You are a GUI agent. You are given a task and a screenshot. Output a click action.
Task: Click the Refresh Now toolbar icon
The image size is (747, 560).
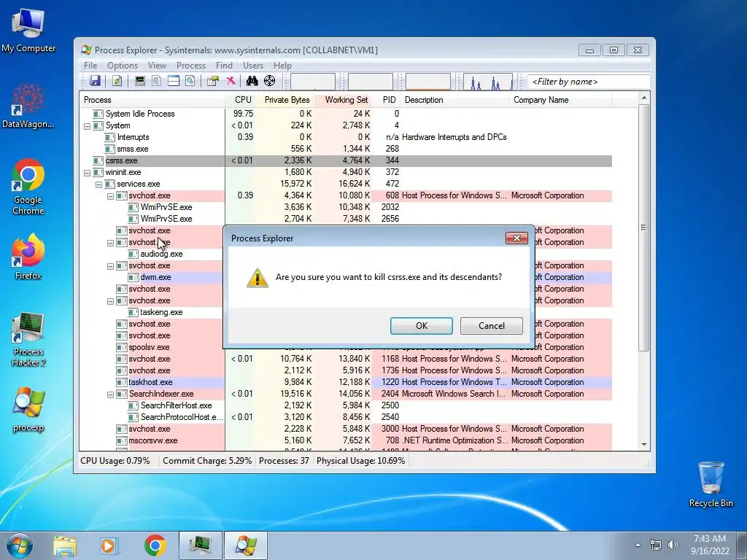(x=117, y=81)
